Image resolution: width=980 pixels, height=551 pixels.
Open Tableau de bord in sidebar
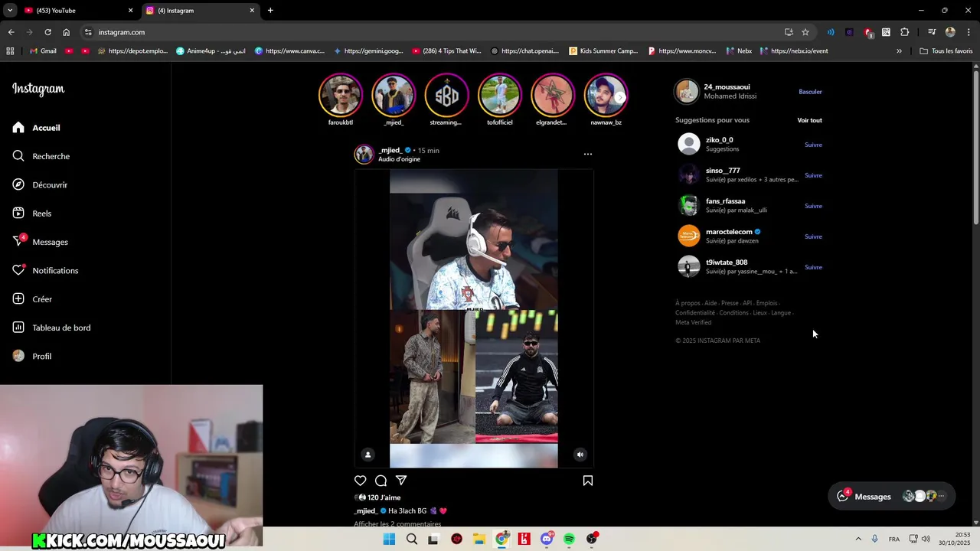point(51,328)
